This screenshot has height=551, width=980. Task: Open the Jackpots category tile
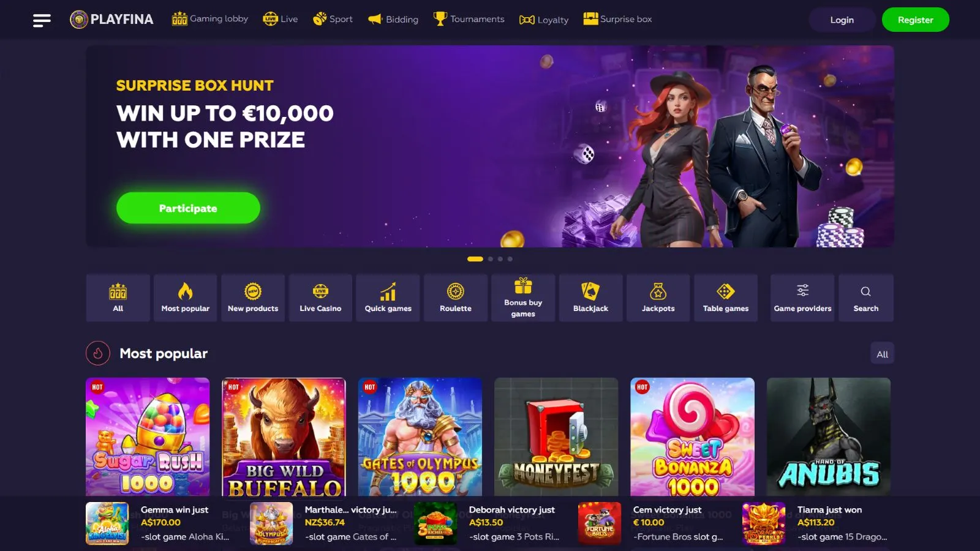[x=658, y=298]
